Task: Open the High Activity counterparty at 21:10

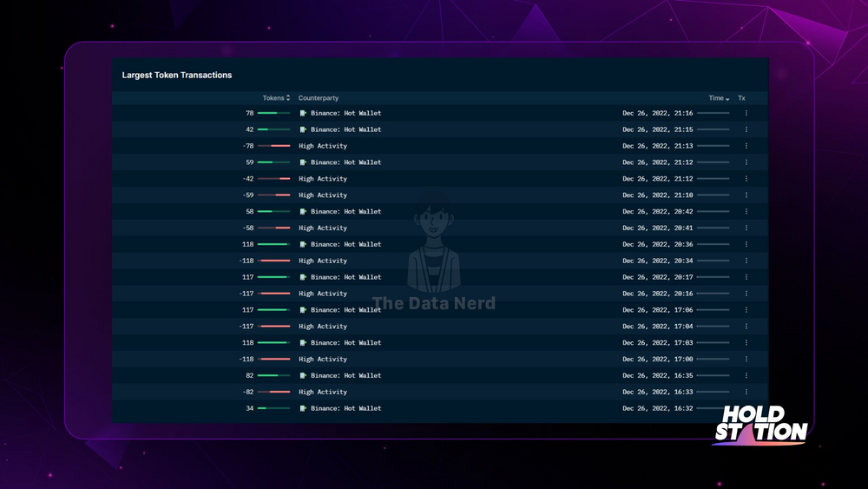Action: coord(323,195)
